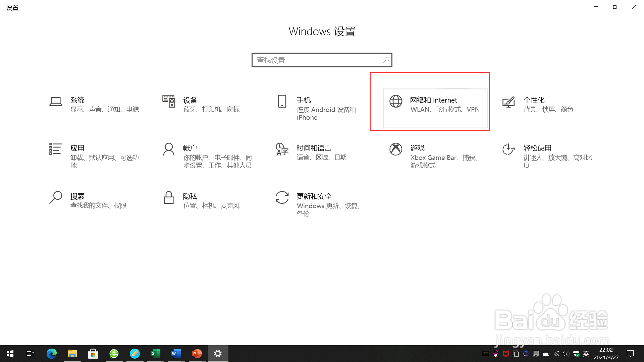This screenshot has width=644, height=362.
Task: Click description WLAN、飞行模式、VPN
Action: pyautogui.click(x=445, y=109)
